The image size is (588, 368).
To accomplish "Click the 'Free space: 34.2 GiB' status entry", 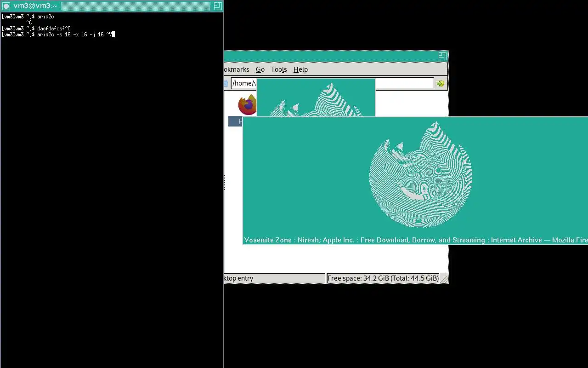I will [383, 278].
